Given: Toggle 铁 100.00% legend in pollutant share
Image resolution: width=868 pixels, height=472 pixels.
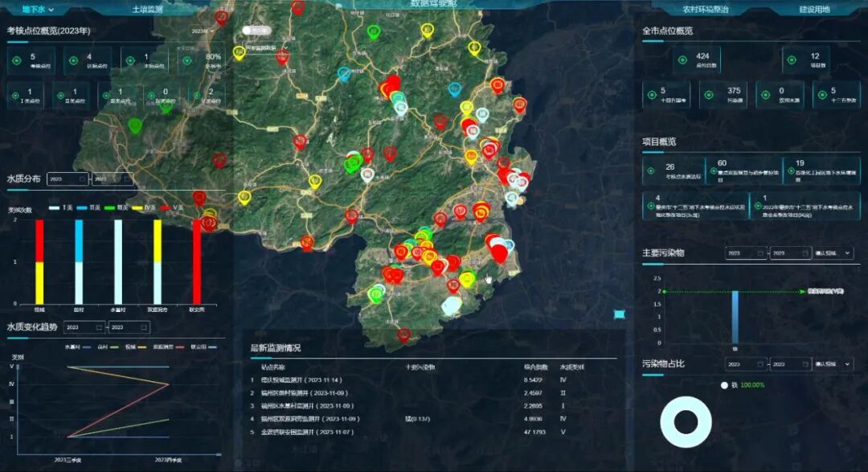Looking at the screenshot, I should point(743,385).
